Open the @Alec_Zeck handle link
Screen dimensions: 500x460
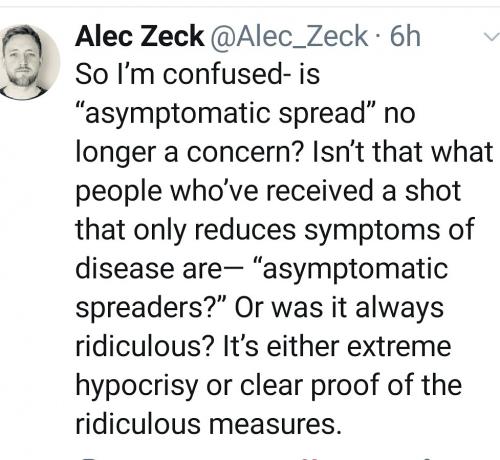pos(288,37)
